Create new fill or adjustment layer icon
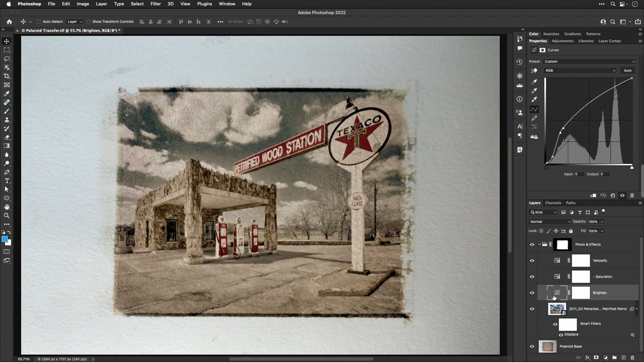644x362 pixels. [x=605, y=357]
